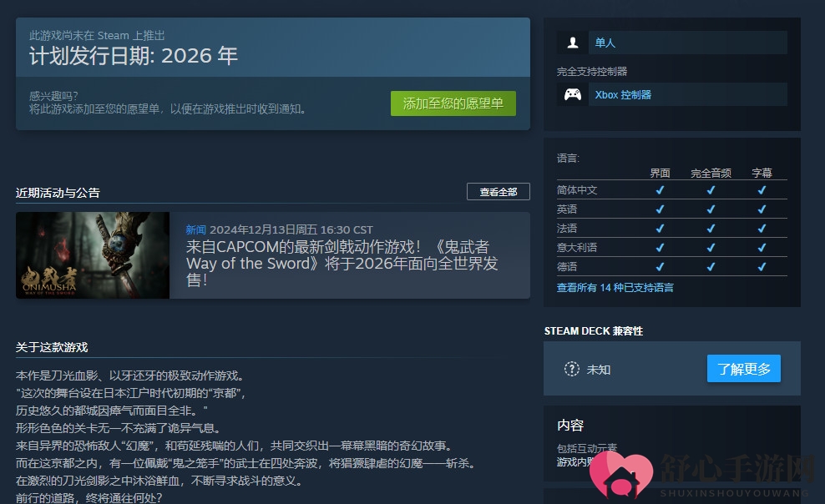
Task: Click 德语 full audio checkmark
Action: (x=711, y=267)
